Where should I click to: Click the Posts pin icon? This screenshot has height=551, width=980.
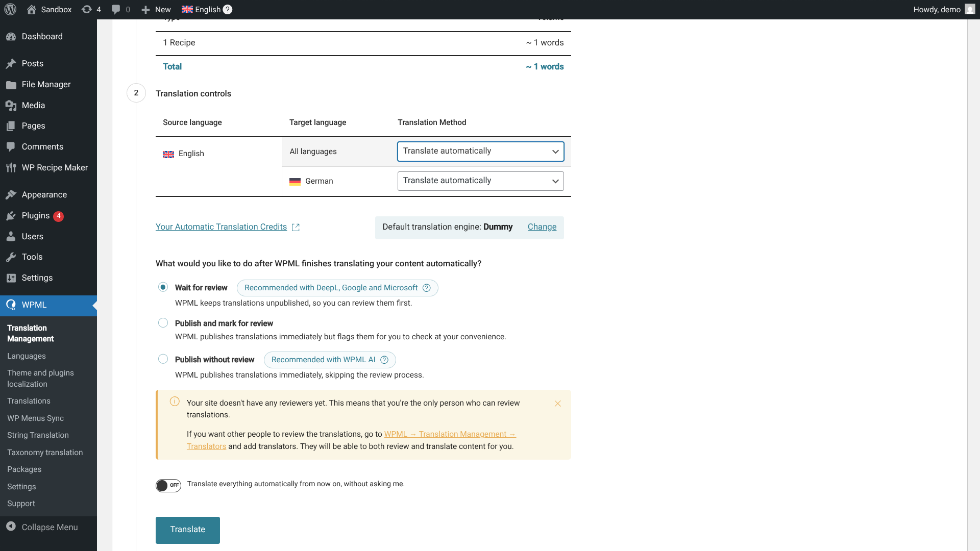pos(11,64)
